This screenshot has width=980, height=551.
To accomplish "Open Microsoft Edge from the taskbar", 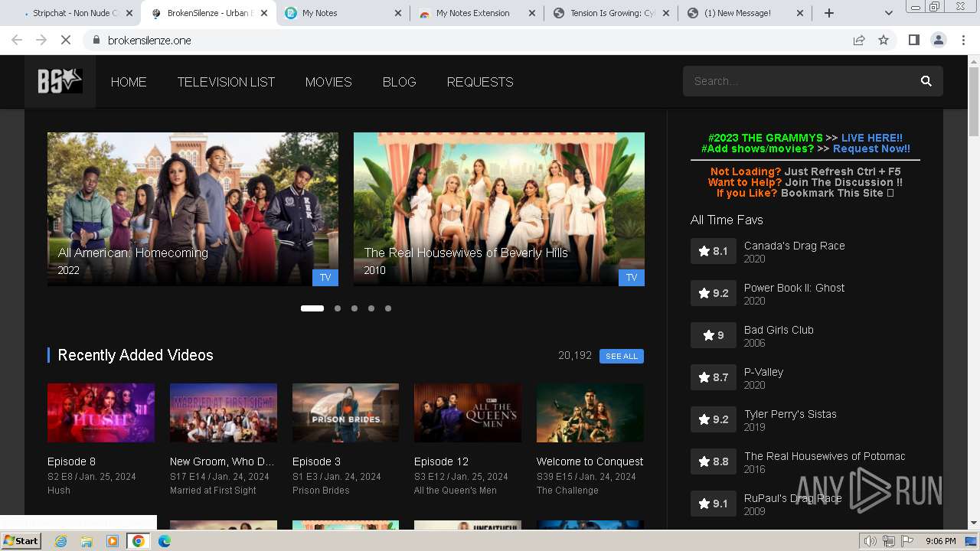I will click(x=165, y=541).
